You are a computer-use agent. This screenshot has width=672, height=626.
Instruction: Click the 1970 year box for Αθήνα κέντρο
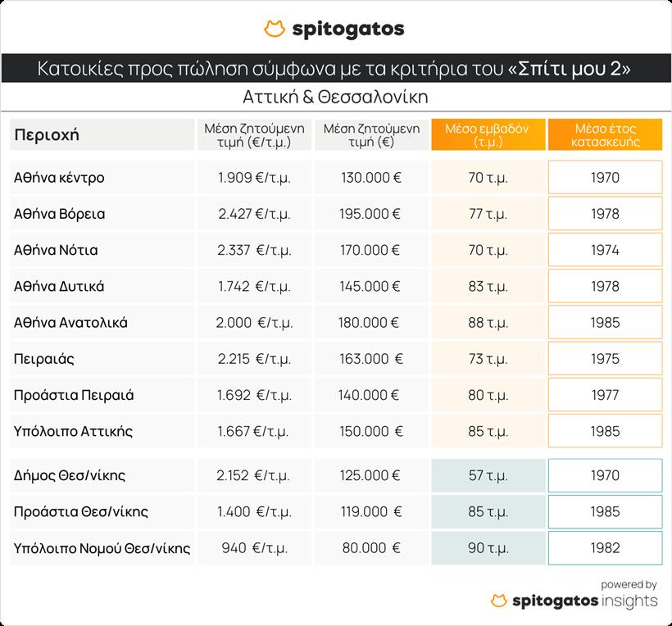(605, 178)
